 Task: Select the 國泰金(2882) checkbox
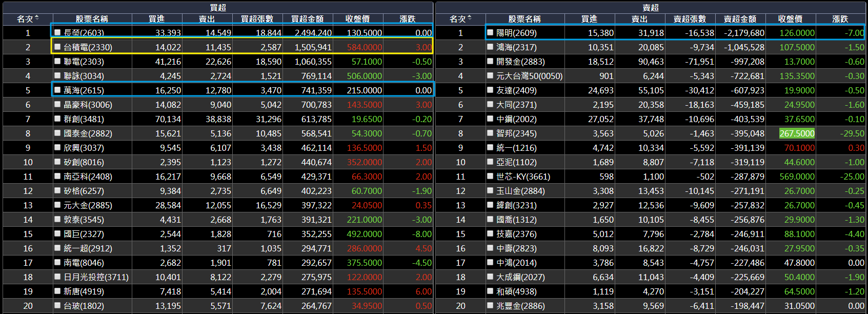tap(58, 133)
